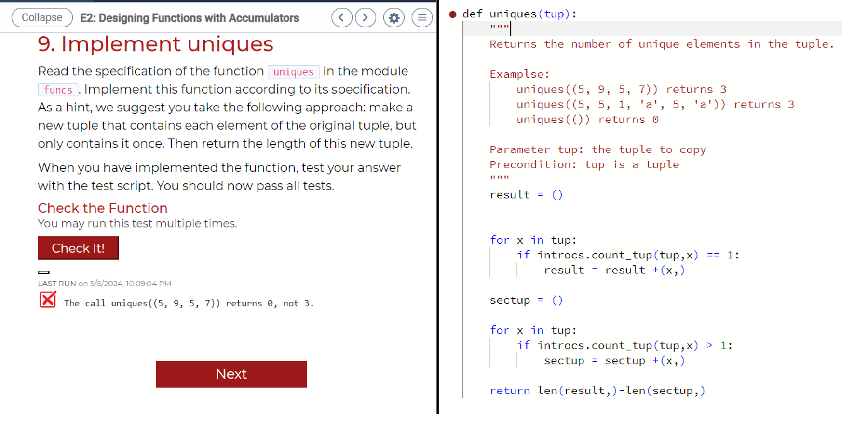Run the test with Check It!
This screenshot has width=868, height=447.
(x=78, y=248)
